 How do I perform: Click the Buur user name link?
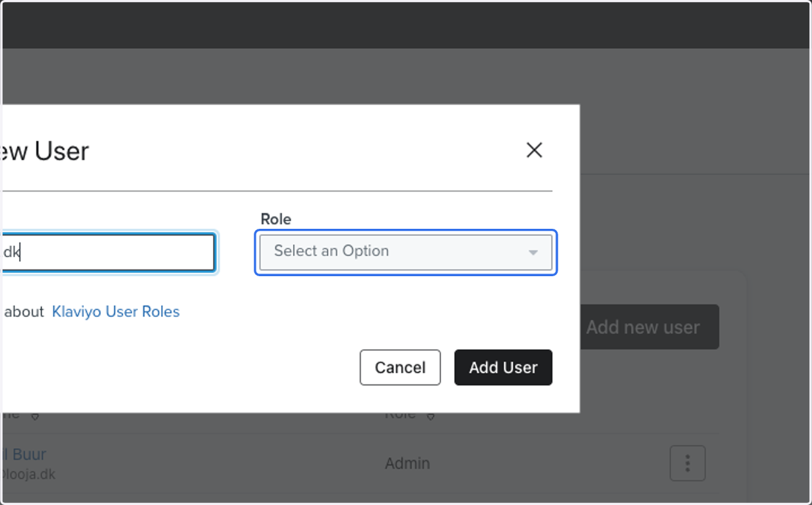tap(24, 454)
